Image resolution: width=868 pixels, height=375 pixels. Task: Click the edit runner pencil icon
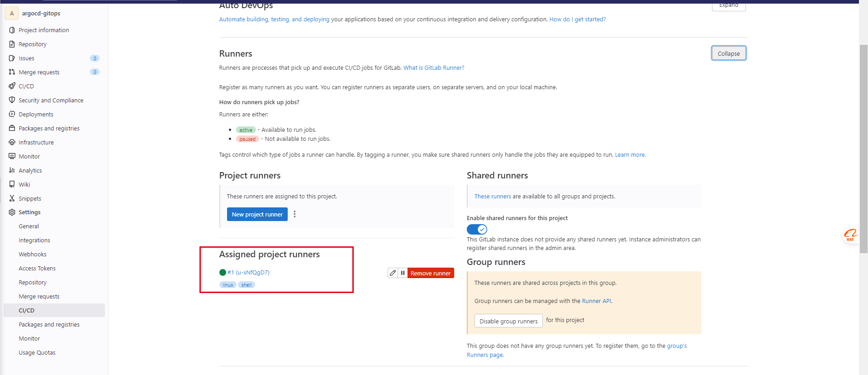click(393, 273)
